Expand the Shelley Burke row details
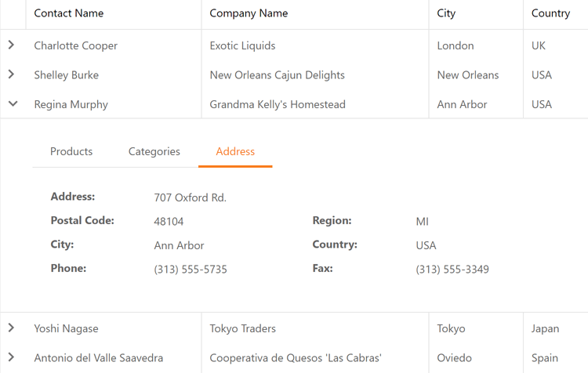 point(12,74)
